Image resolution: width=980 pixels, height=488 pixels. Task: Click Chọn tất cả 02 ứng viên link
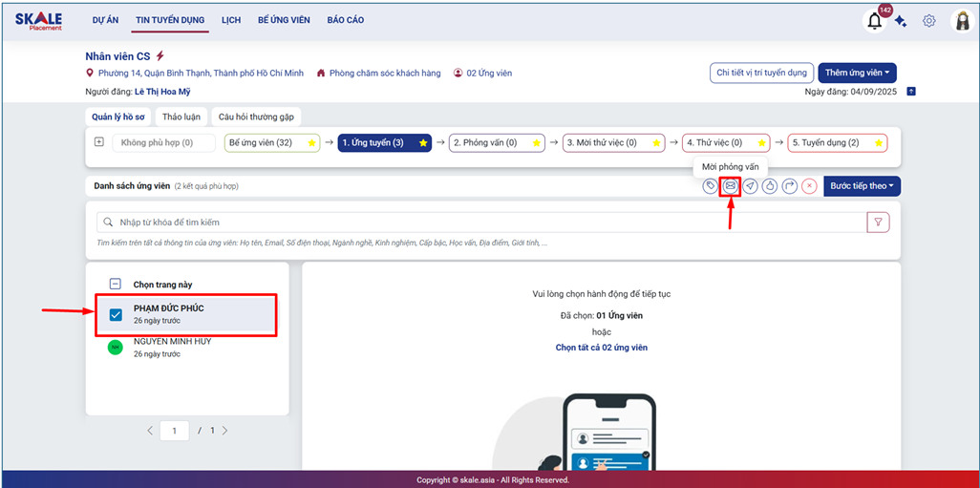601,348
